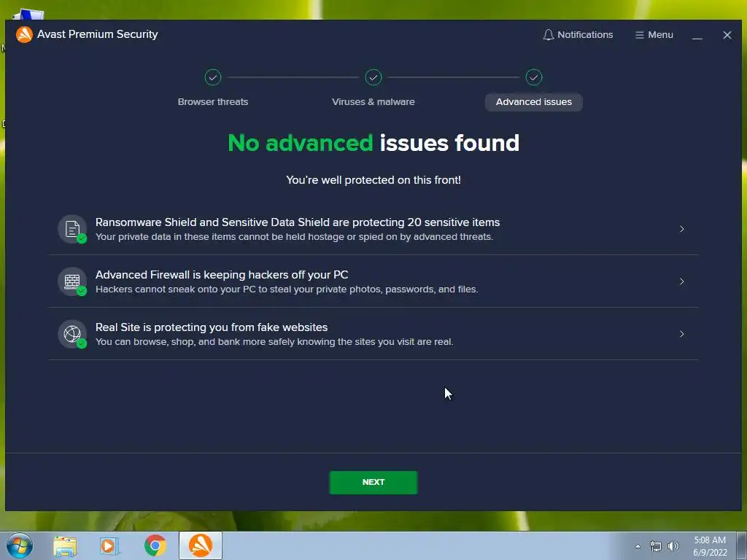747x560 pixels.
Task: Click the Real Site globe icon
Action: pos(72,334)
